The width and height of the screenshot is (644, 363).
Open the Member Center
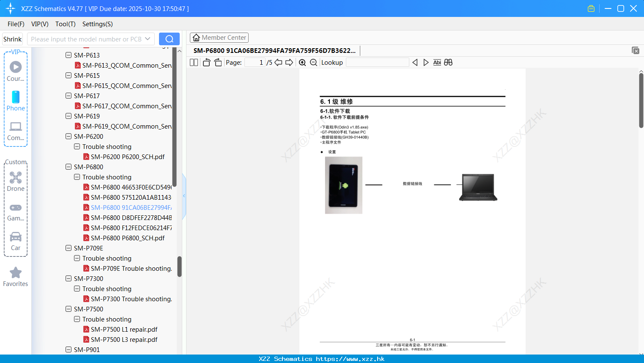click(x=219, y=38)
